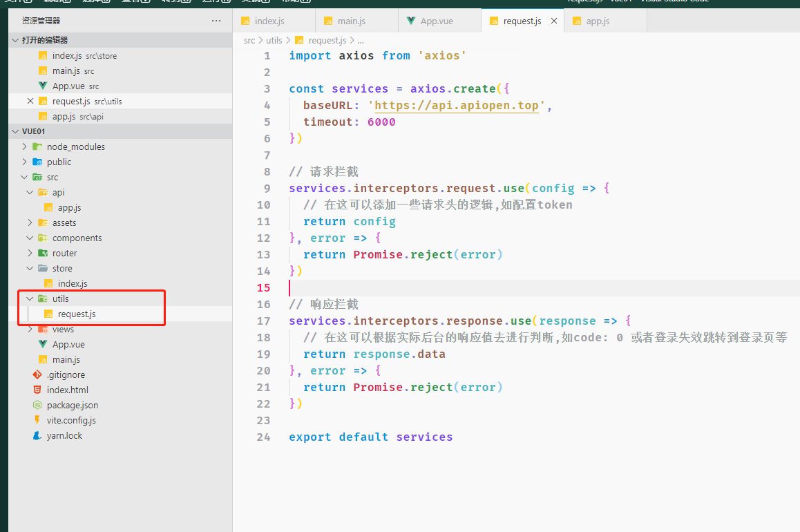
Task: Expand the router folder
Action: [x=30, y=254]
